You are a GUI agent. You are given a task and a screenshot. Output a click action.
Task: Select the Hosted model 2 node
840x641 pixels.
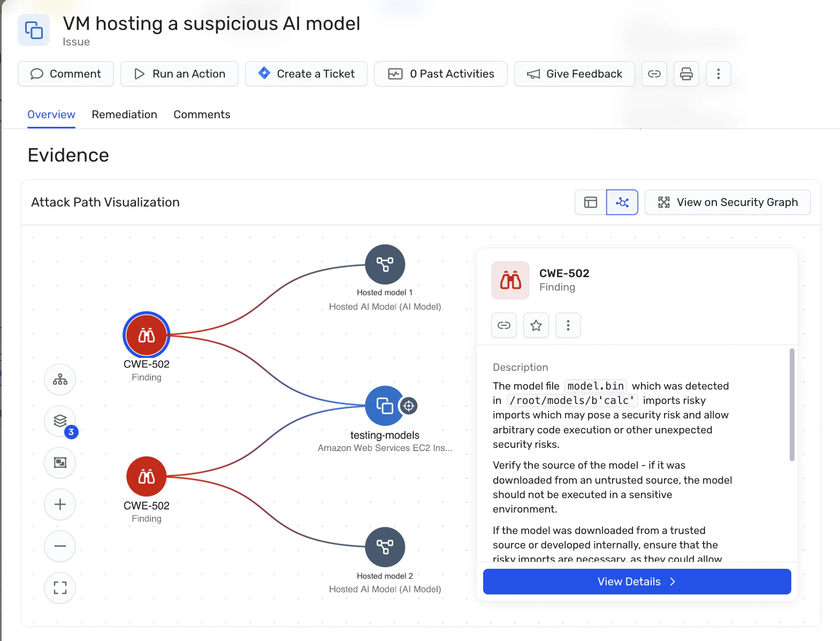385,547
